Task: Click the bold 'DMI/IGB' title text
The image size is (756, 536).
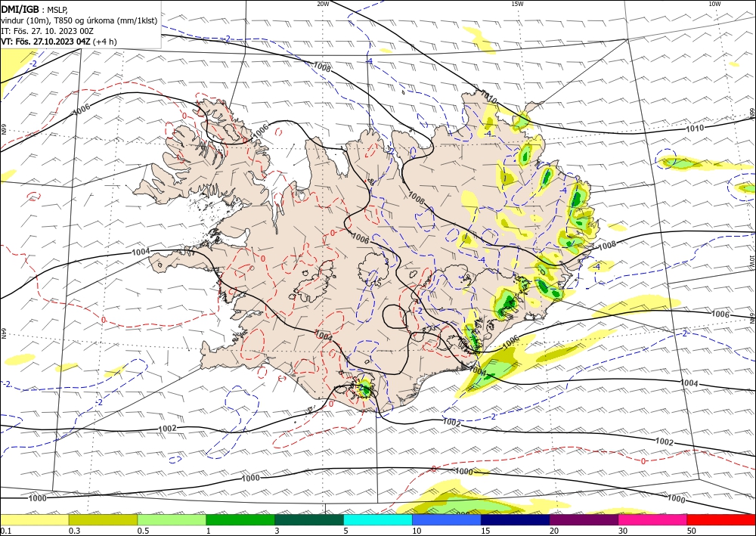Action: [20, 9]
